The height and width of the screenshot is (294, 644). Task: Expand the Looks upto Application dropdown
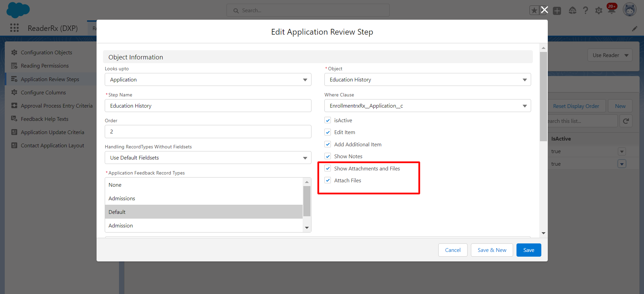tap(208, 80)
